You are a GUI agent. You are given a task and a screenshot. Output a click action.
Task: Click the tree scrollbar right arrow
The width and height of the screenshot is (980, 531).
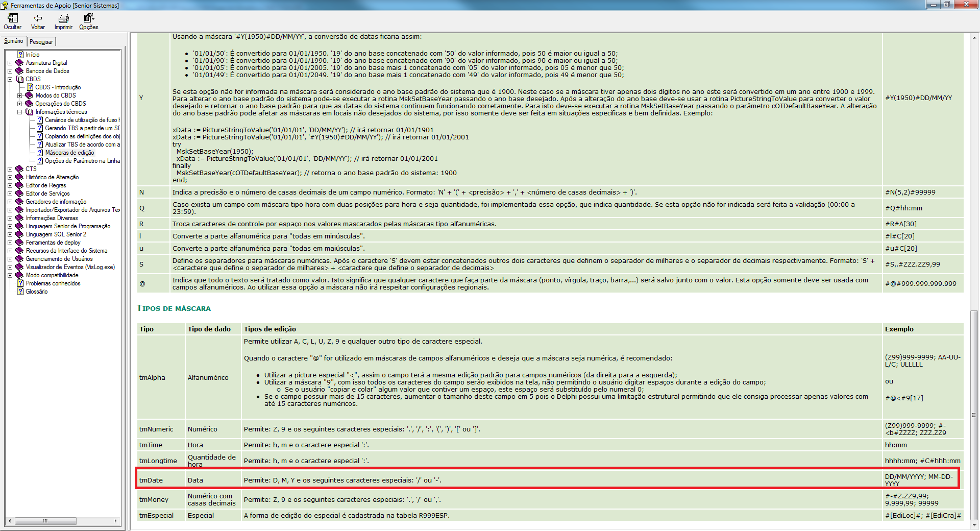[116, 521]
